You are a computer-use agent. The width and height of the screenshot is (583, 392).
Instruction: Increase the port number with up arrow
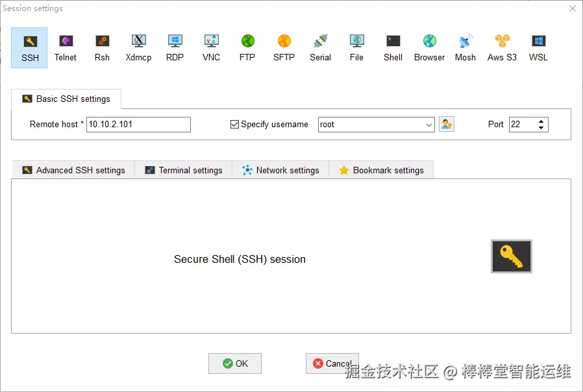(541, 121)
